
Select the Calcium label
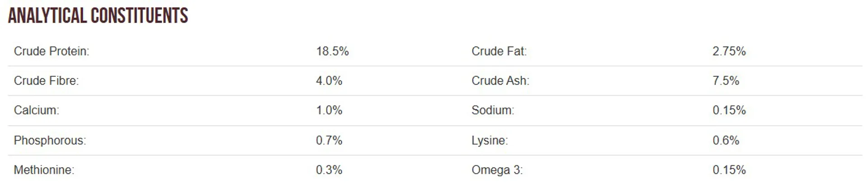coord(37,110)
